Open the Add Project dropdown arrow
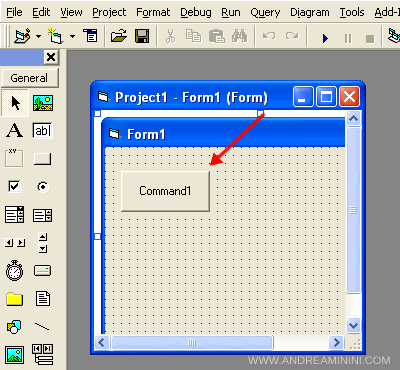 tap(39, 36)
